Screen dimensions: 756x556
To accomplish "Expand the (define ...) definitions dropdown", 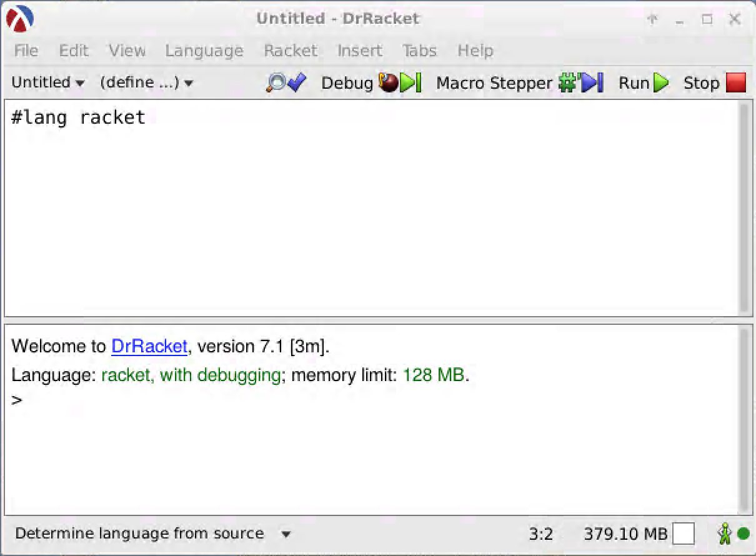I will pyautogui.click(x=146, y=82).
